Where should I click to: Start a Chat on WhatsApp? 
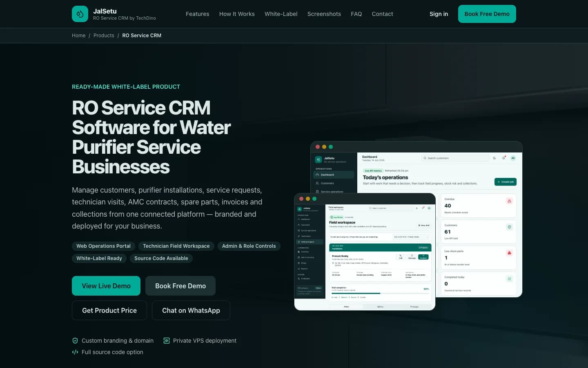191,310
